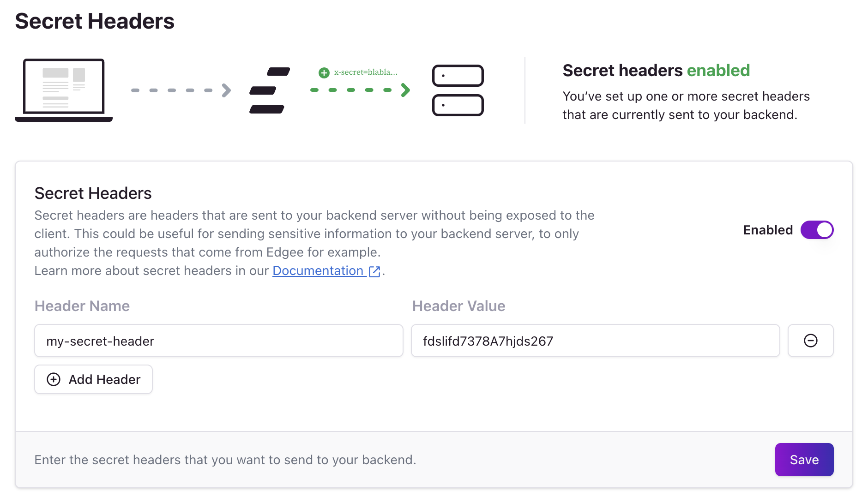The height and width of the screenshot is (503, 868).
Task: Select the Header Value input field
Action: 595,341
